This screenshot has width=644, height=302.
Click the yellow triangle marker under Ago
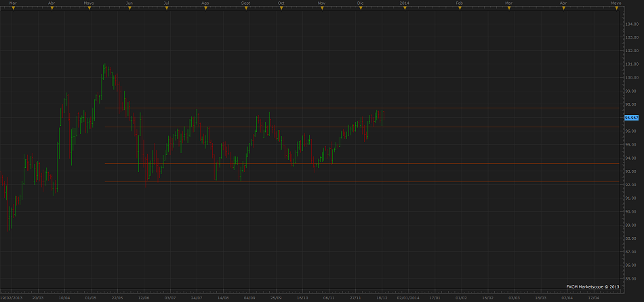click(205, 8)
